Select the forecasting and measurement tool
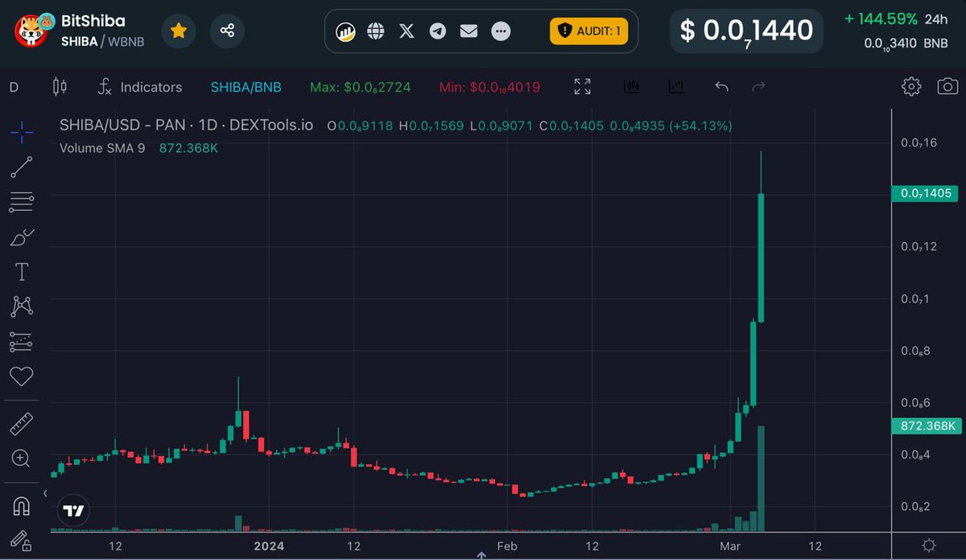Screen dimensions: 966x560 tap(22, 342)
